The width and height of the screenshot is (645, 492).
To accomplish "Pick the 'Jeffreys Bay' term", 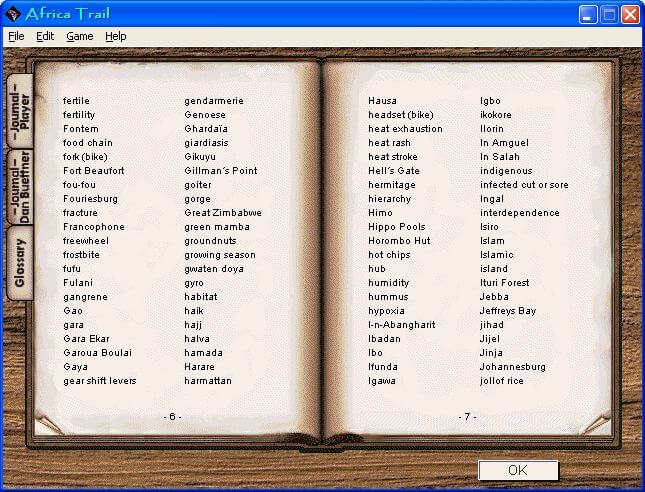I will point(508,311).
